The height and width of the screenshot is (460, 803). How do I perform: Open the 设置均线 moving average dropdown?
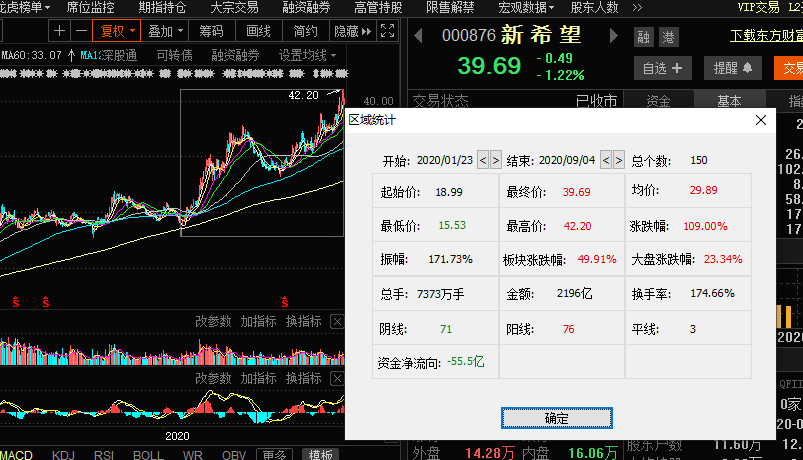tap(307, 55)
